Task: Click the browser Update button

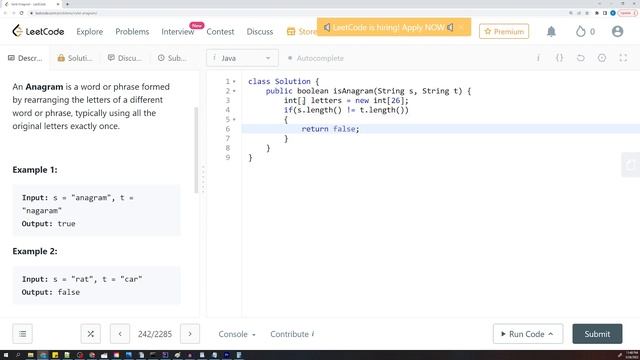Action: click(x=627, y=13)
